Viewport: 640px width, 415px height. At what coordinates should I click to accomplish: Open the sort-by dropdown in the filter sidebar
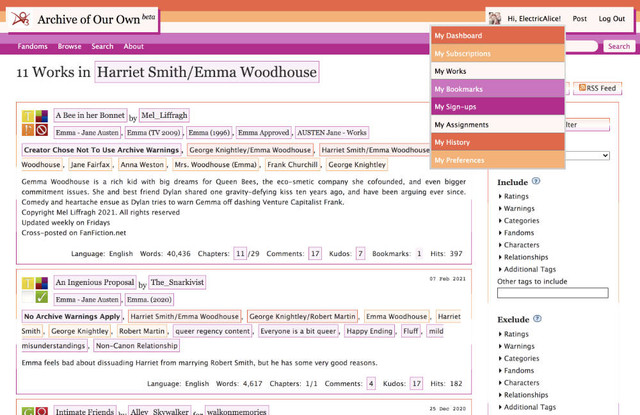[x=587, y=155]
